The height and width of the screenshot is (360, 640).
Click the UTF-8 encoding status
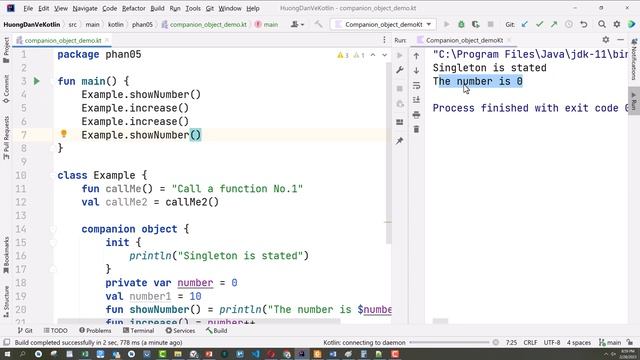pyautogui.click(x=552, y=343)
